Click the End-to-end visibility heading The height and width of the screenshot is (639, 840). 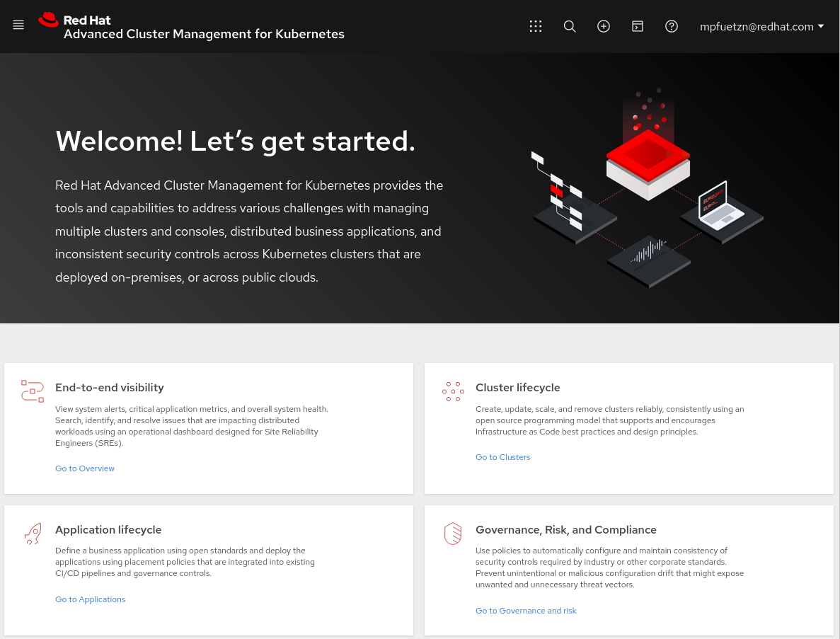(x=110, y=388)
